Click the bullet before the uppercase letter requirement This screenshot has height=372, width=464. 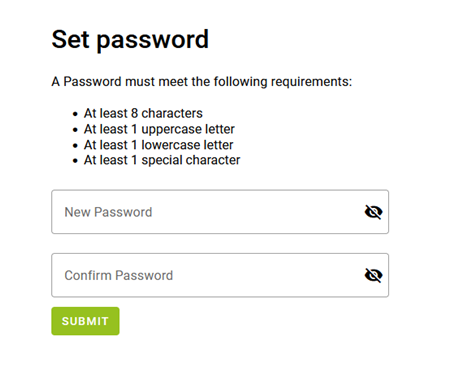click(75, 130)
